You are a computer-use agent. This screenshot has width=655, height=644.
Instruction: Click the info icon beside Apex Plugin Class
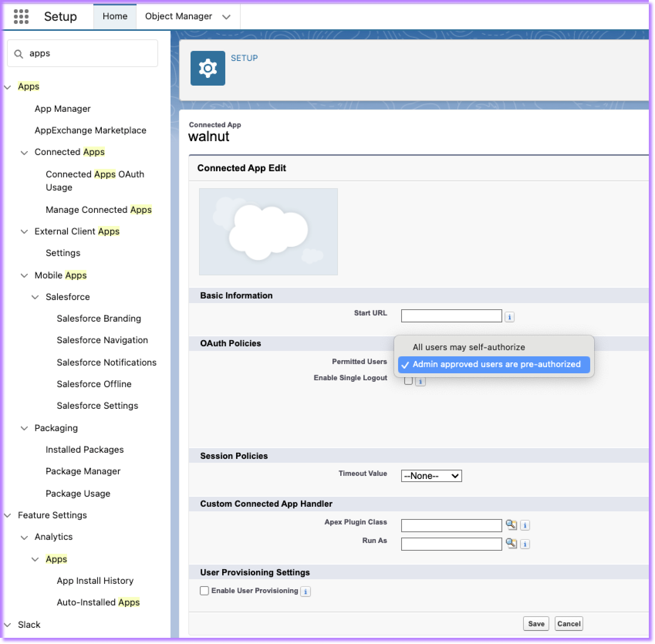[525, 525]
